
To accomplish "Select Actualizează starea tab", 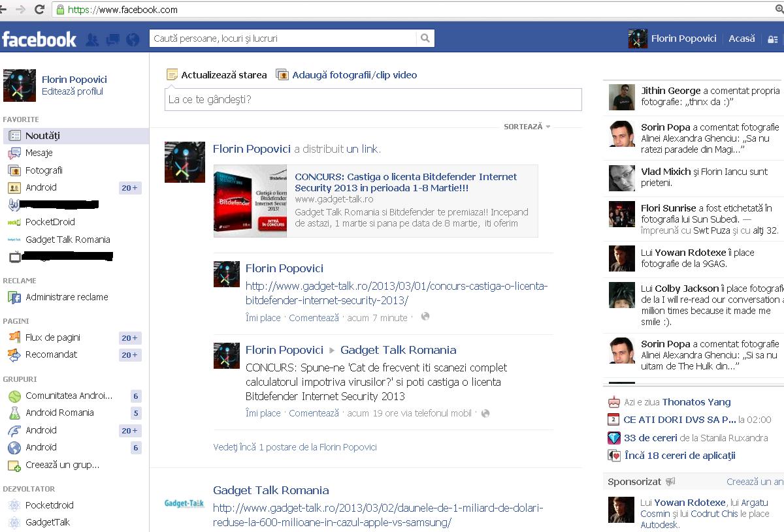I will (216, 74).
